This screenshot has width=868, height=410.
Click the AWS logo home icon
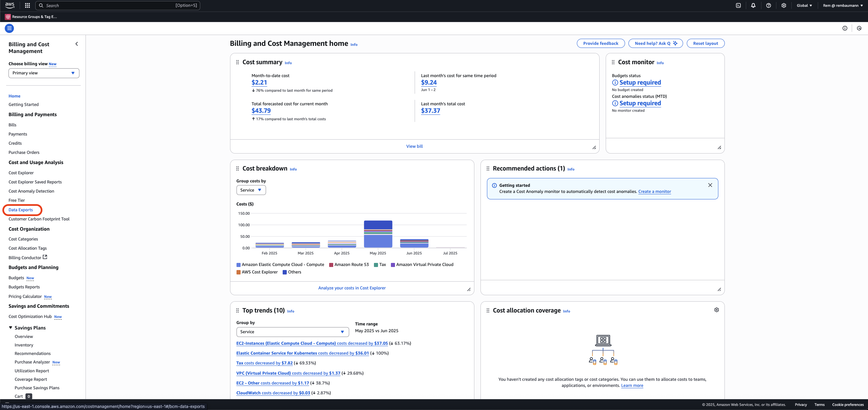pyautogui.click(x=10, y=5)
